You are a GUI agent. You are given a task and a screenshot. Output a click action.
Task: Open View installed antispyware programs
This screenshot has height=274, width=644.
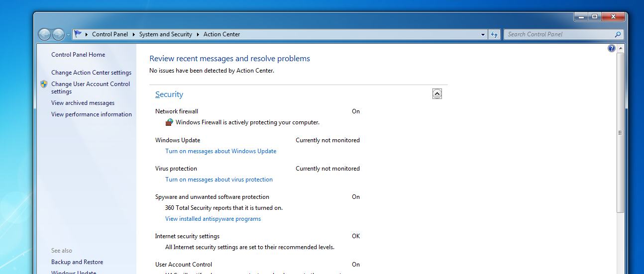pyautogui.click(x=213, y=219)
